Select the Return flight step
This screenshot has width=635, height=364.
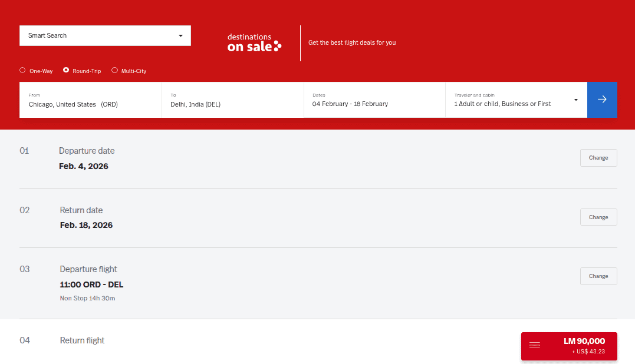coord(82,340)
